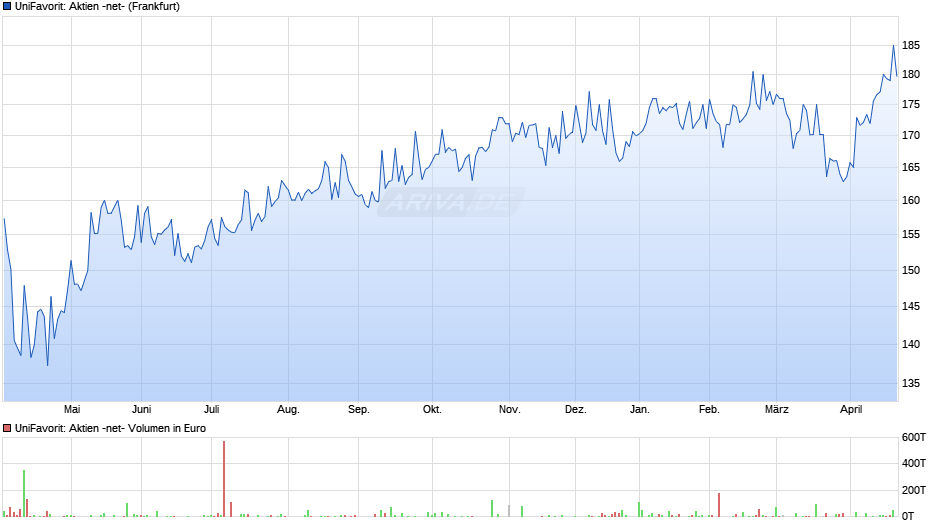Click the 140 price axis value
This screenshot has width=940, height=526.
click(911, 344)
